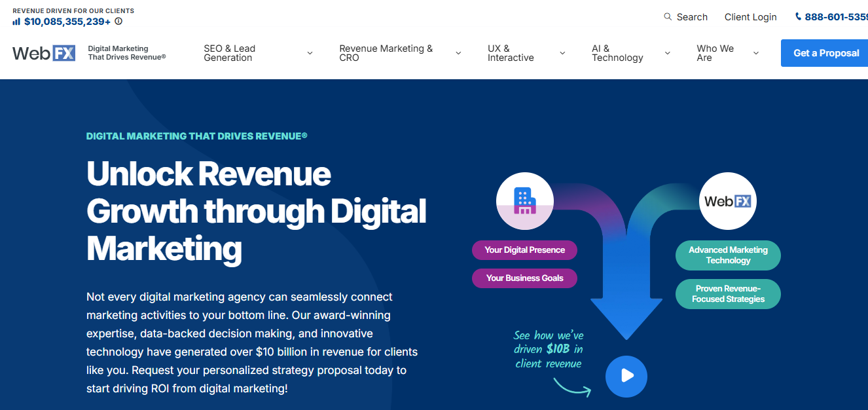Screen dimensions: 868x410
Task: Select the Advanced Marketing Technology pill
Action: pos(728,255)
